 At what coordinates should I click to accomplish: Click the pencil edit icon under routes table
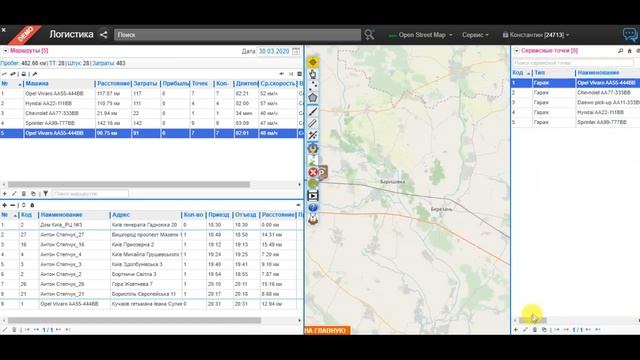[x=14, y=193]
